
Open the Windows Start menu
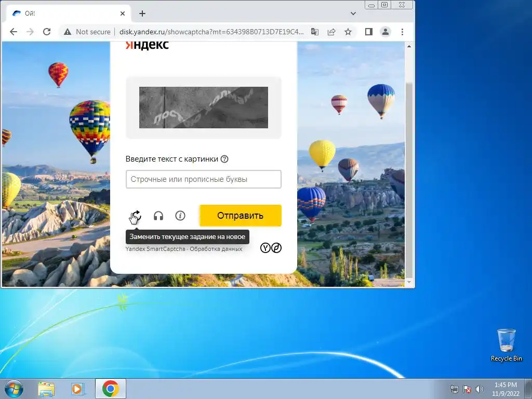(x=14, y=389)
